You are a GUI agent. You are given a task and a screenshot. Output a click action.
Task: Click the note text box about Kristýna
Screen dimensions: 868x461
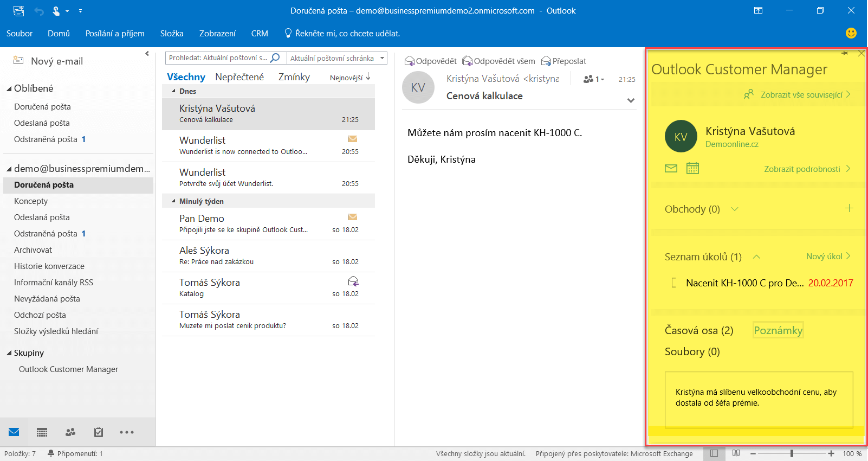click(759, 399)
